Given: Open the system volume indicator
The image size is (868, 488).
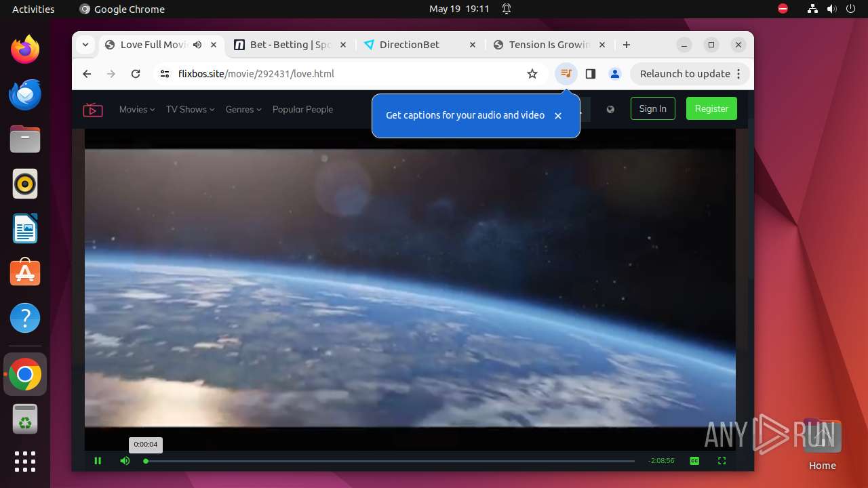Looking at the screenshot, I should coord(831,9).
